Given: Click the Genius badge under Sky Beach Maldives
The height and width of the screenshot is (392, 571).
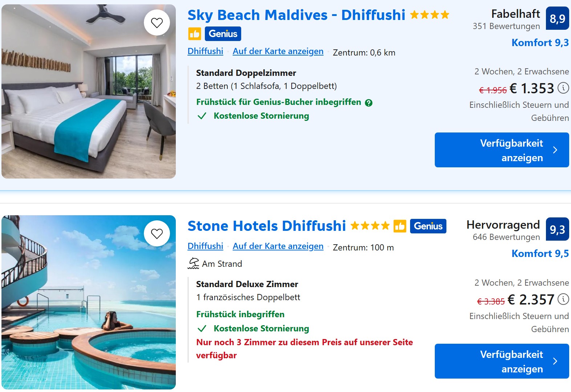Looking at the screenshot, I should 223,34.
